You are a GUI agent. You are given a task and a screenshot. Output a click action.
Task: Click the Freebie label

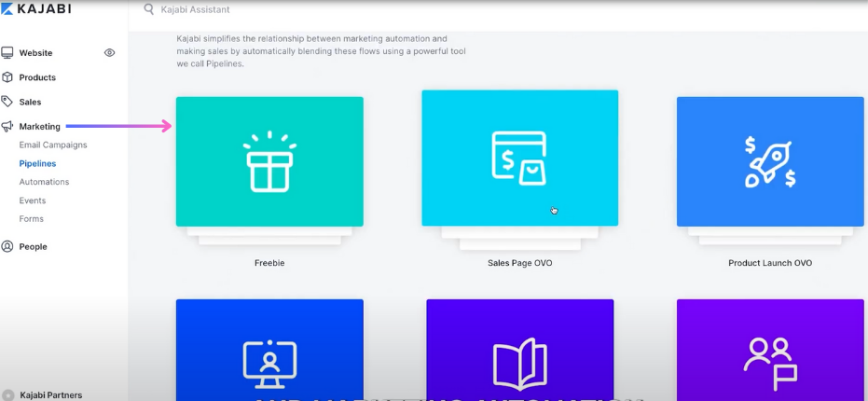[x=269, y=263]
